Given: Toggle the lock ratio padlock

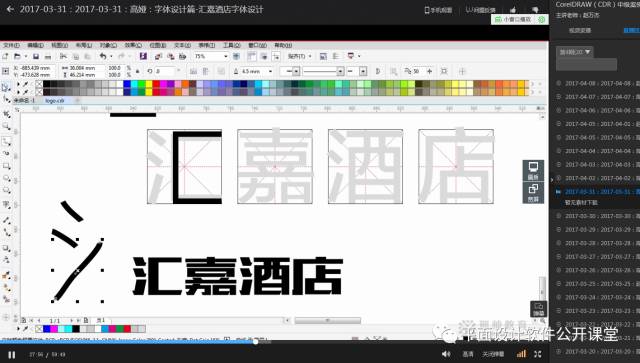Looking at the screenshot, I should (138, 71).
